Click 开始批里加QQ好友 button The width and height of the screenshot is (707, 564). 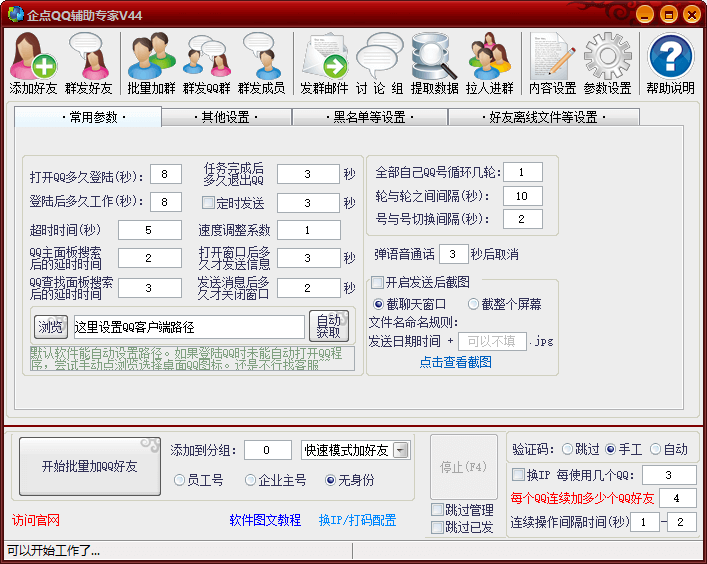pyautogui.click(x=90, y=466)
